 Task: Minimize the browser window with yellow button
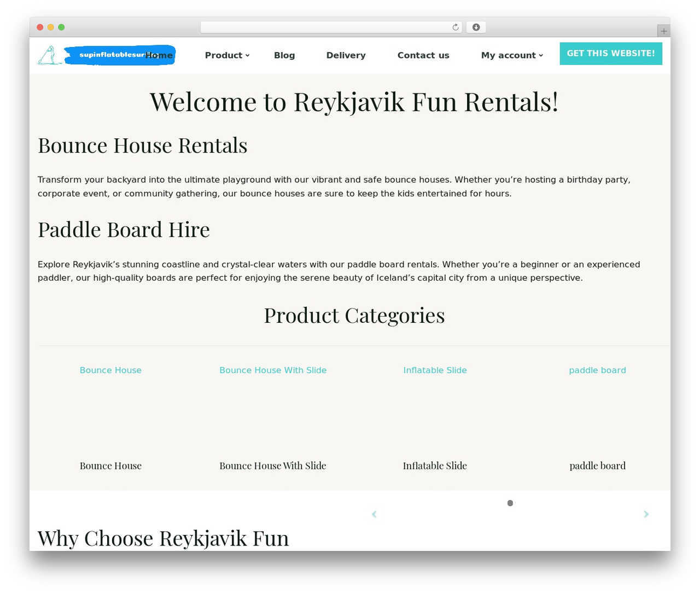point(51,27)
